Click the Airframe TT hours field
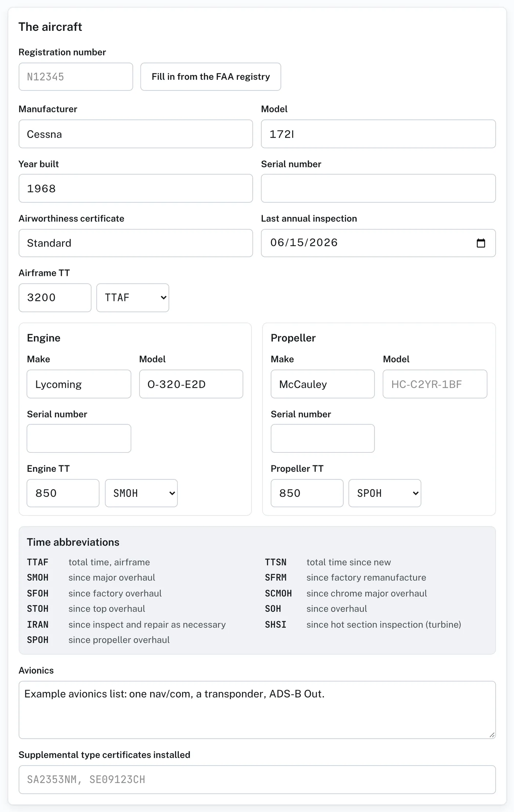The width and height of the screenshot is (514, 812). (55, 298)
